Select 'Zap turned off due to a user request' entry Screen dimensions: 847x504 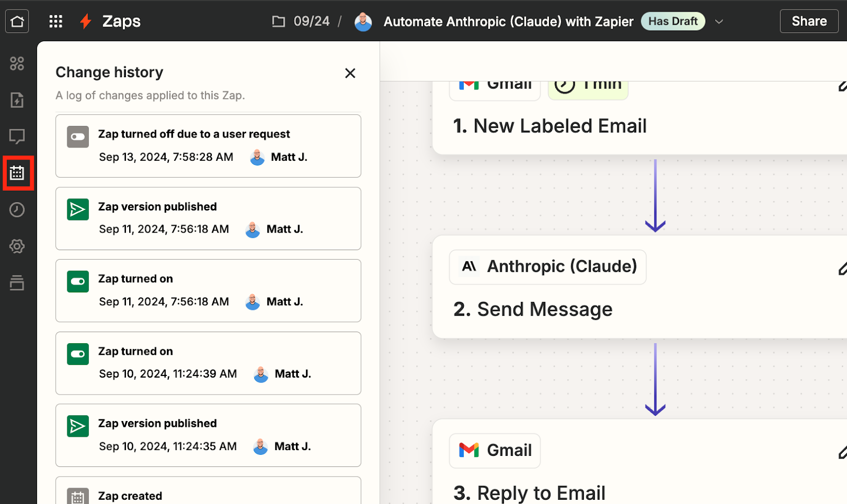[208, 146]
